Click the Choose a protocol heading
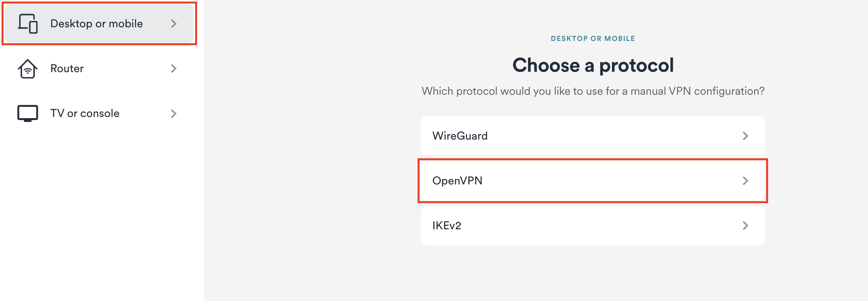Viewport: 868px width, 301px height. click(x=592, y=65)
